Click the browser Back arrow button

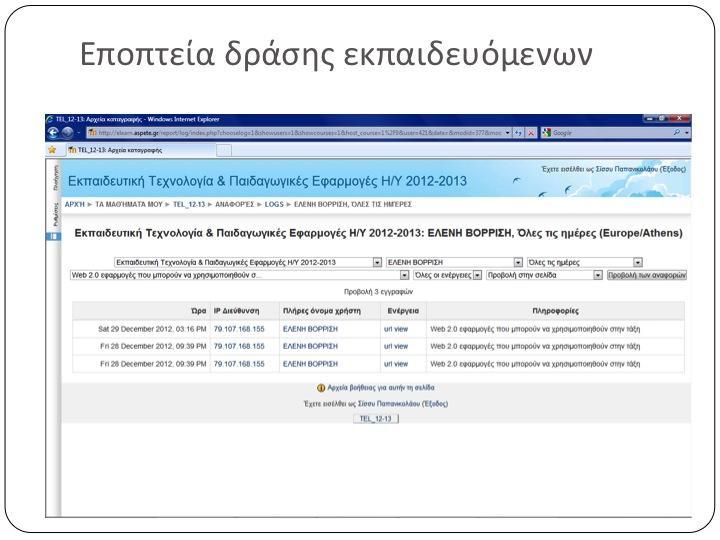(x=53, y=133)
